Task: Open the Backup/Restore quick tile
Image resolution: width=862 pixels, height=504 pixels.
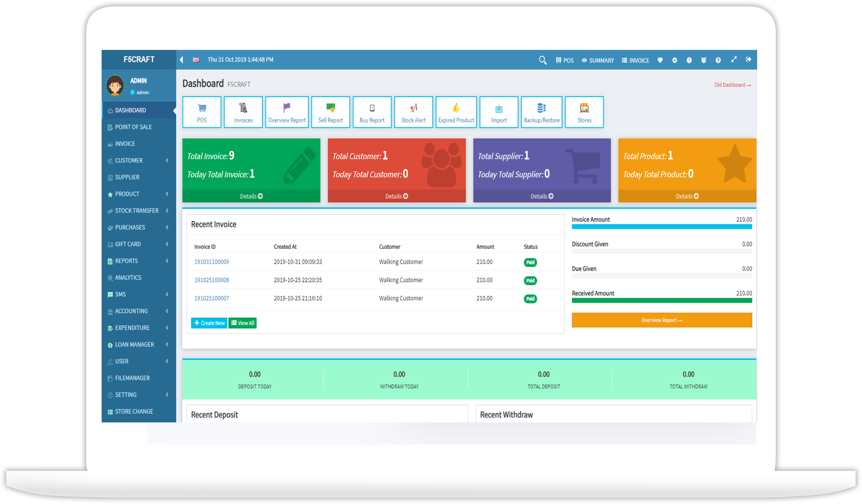Action: click(542, 112)
